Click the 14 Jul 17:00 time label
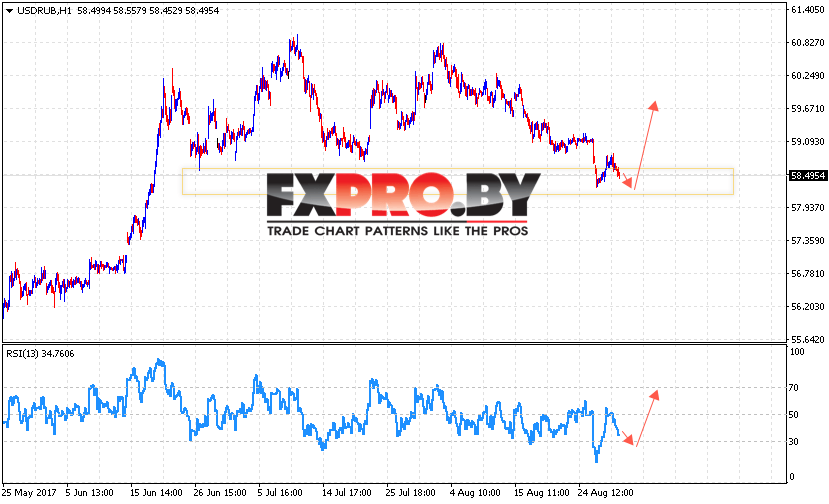 point(347,492)
